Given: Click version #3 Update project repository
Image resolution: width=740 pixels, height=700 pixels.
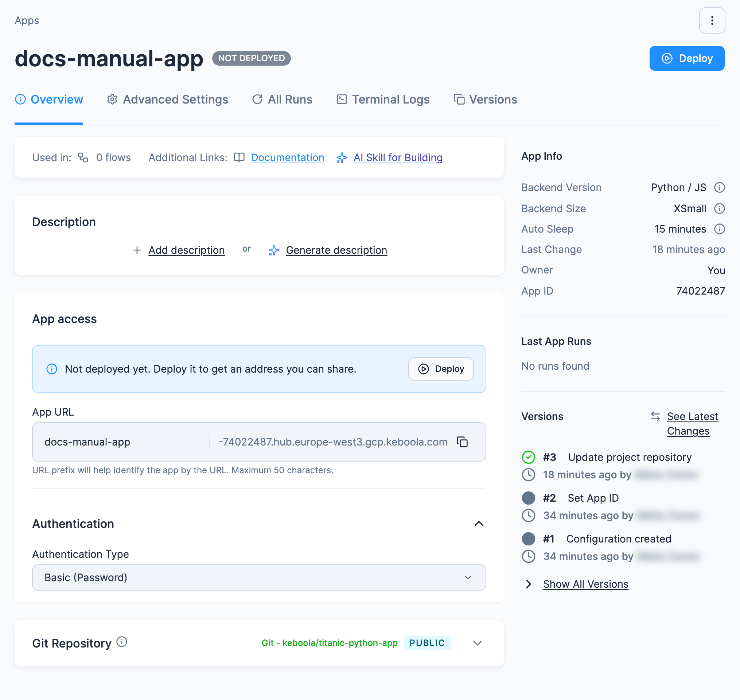Looking at the screenshot, I should (x=617, y=457).
